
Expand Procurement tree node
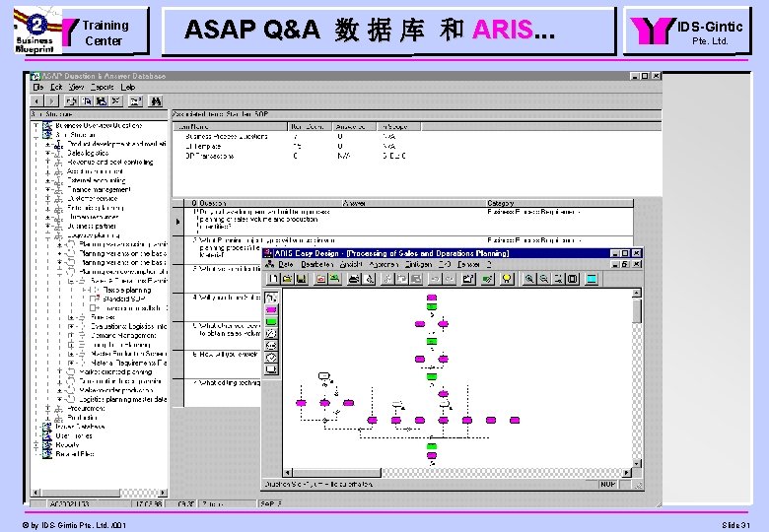point(47,408)
